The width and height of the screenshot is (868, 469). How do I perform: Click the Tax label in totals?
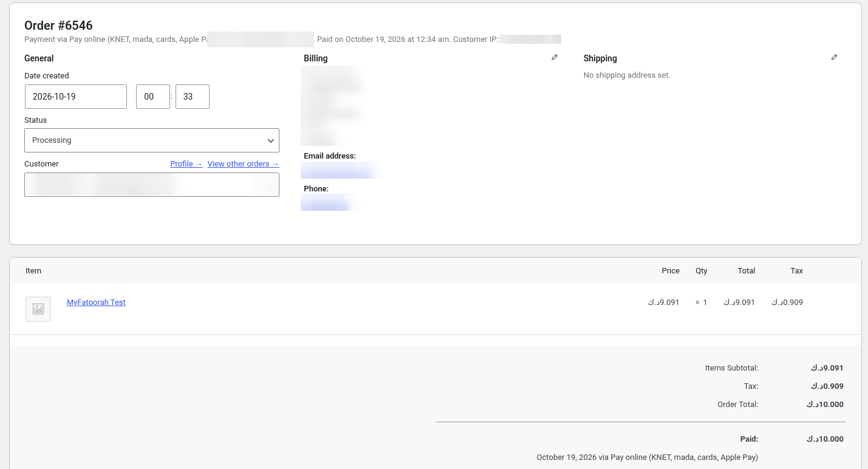pos(751,386)
